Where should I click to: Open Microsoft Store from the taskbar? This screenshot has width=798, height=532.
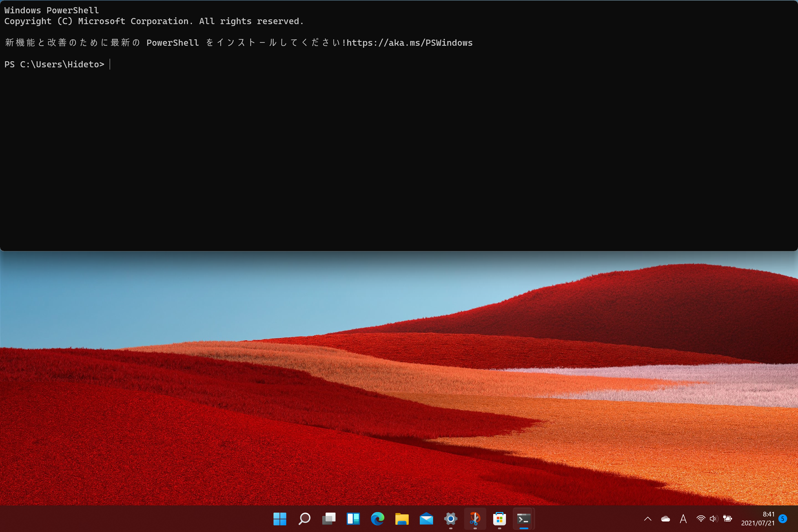[499, 519]
